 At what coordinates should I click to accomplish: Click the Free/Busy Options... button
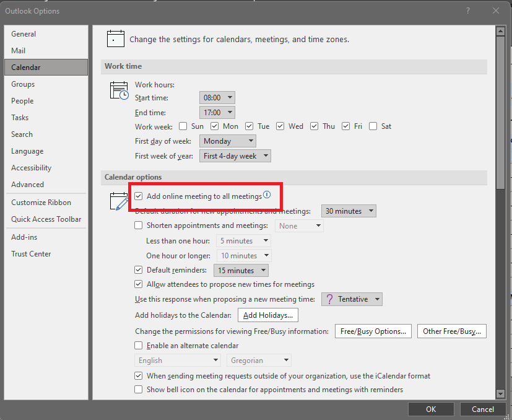point(373,331)
